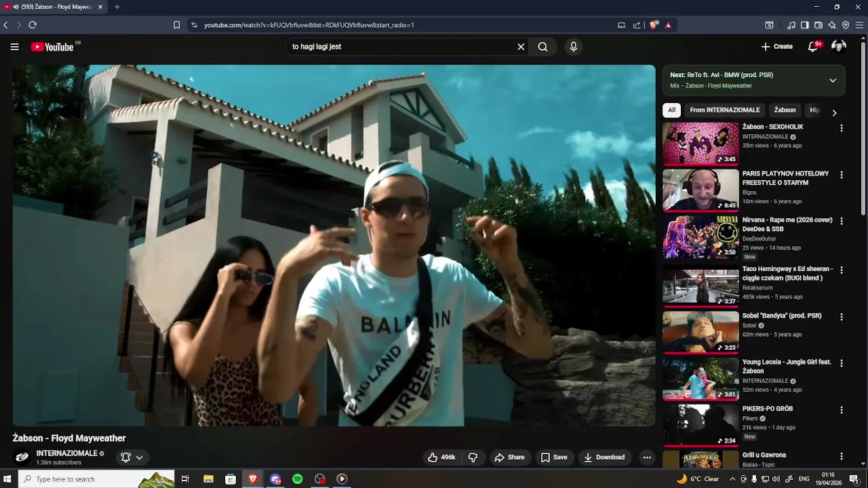Share page from address bar icon
868x488 pixels.
637,25
